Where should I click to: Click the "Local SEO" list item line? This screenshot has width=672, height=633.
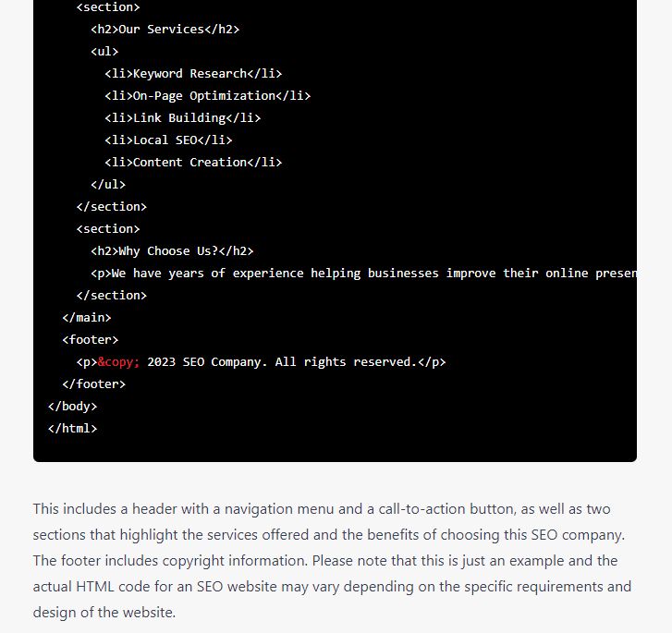coord(168,140)
